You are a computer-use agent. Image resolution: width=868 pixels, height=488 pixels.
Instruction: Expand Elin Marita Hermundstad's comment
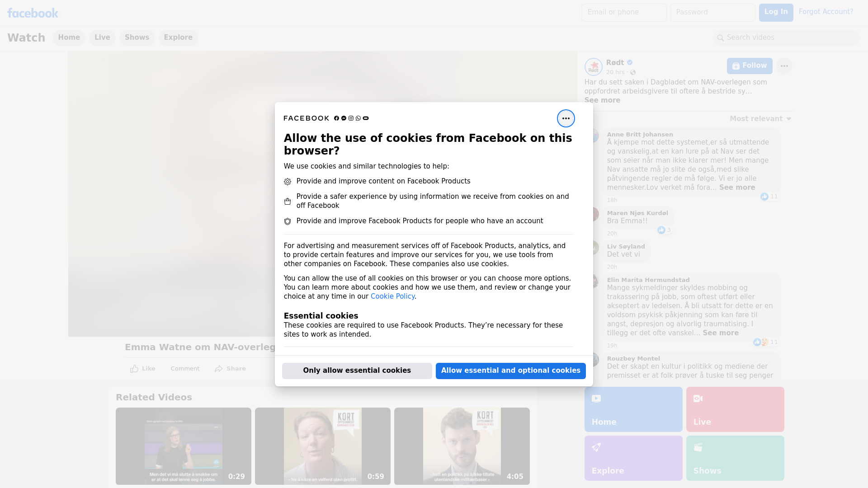coord(720,333)
